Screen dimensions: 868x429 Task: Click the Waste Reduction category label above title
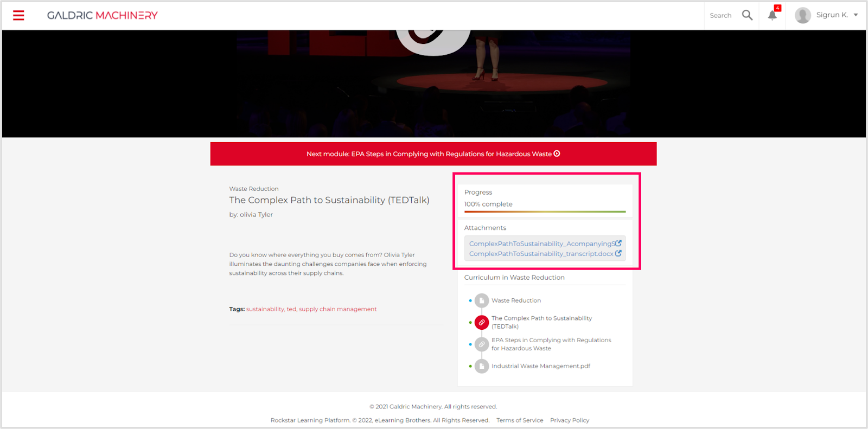pos(254,189)
